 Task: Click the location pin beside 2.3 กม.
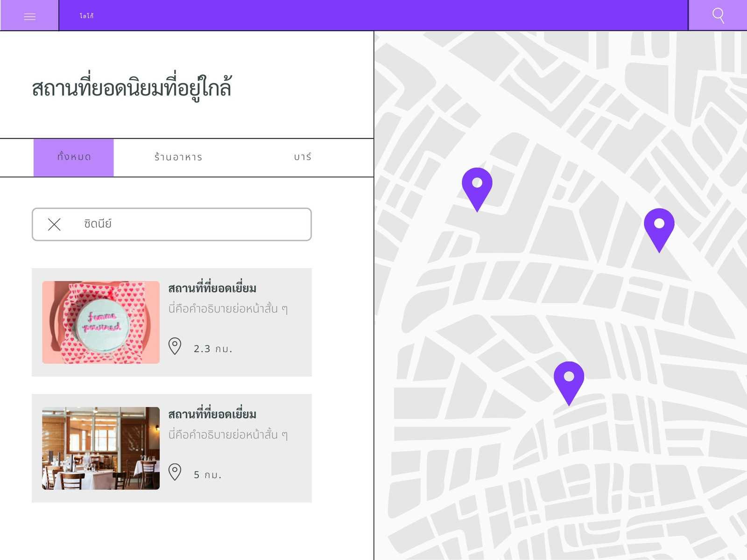175,346
